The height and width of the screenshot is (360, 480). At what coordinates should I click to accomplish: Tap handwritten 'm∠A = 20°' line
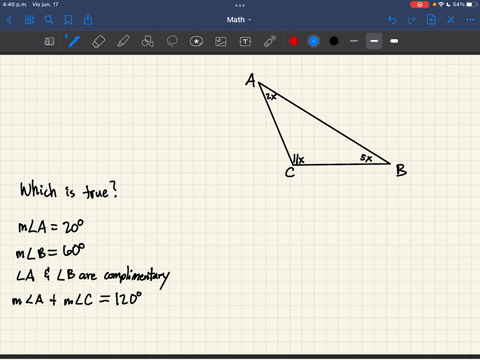click(51, 227)
